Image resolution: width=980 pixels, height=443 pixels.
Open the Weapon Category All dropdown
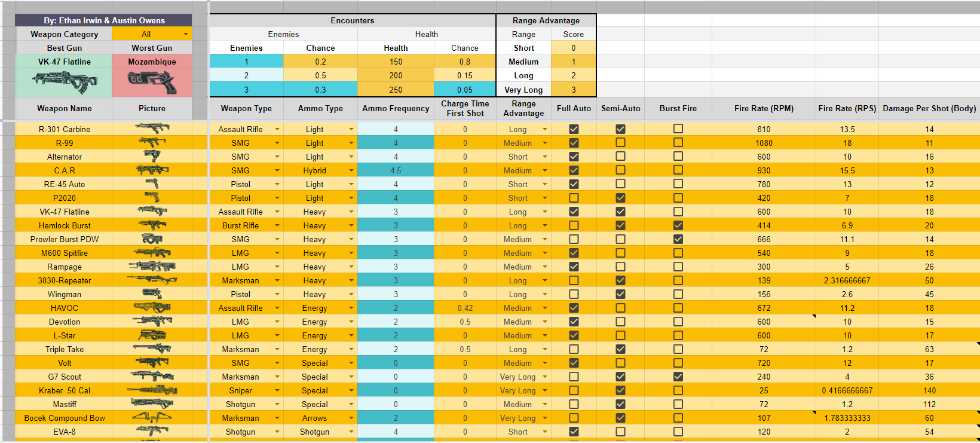click(186, 34)
